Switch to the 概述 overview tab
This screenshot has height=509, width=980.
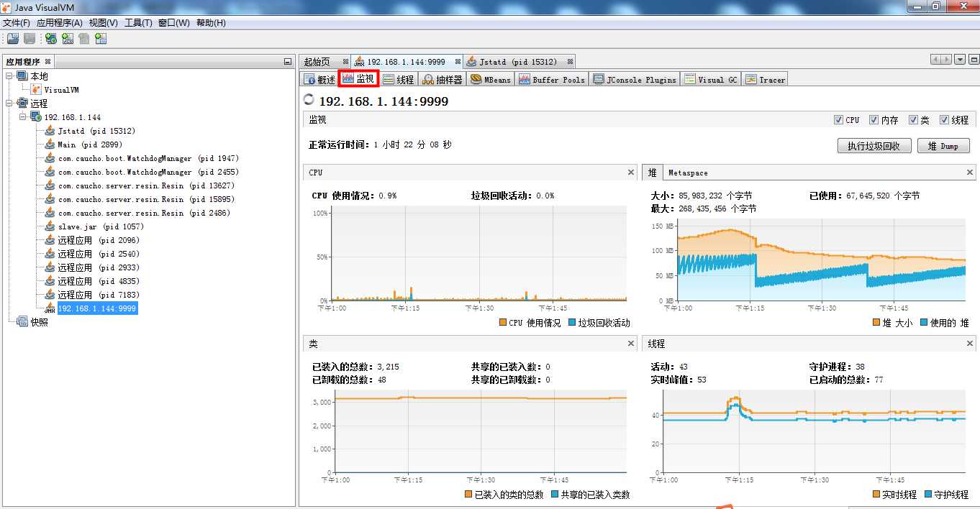pos(319,80)
